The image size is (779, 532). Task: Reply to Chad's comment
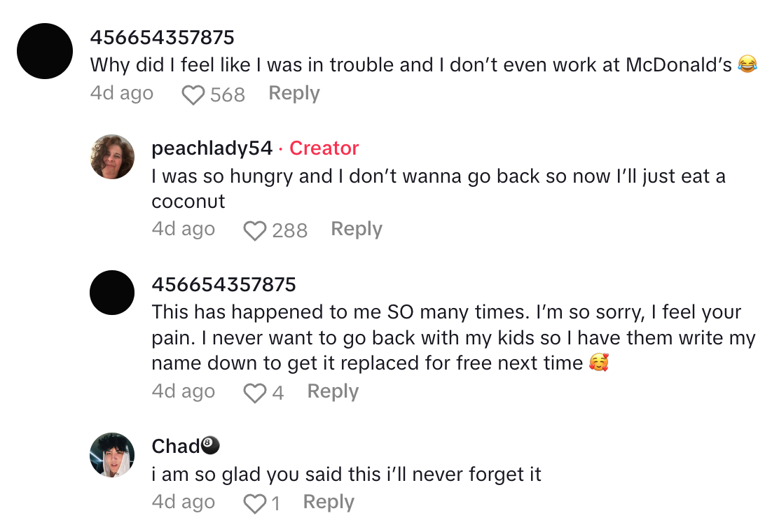point(329,502)
